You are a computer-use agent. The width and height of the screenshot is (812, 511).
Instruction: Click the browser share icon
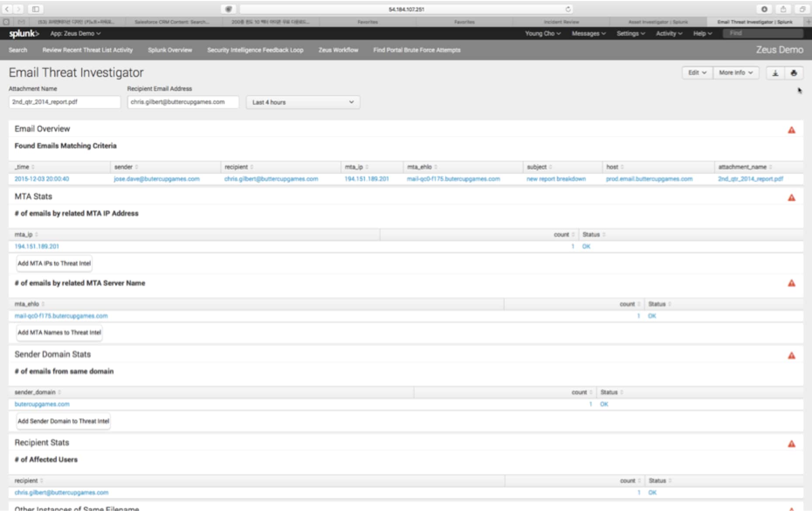pos(783,9)
